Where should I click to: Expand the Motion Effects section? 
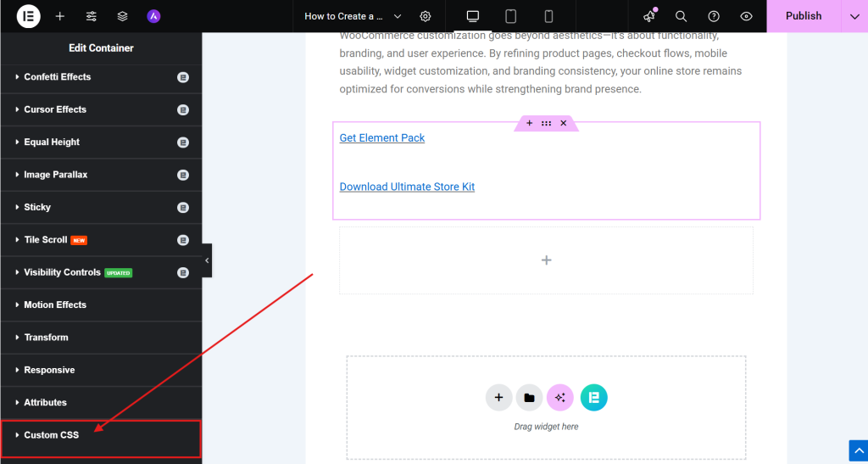coord(101,305)
